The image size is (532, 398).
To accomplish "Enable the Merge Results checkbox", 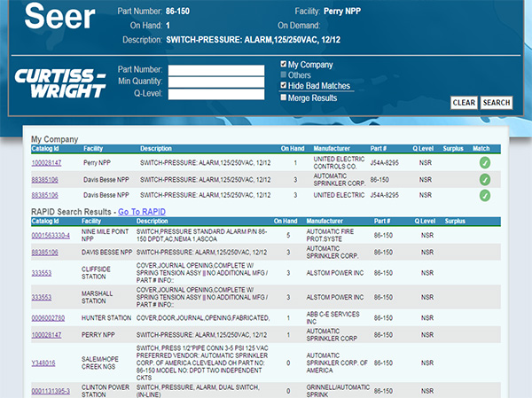I will pyautogui.click(x=284, y=98).
